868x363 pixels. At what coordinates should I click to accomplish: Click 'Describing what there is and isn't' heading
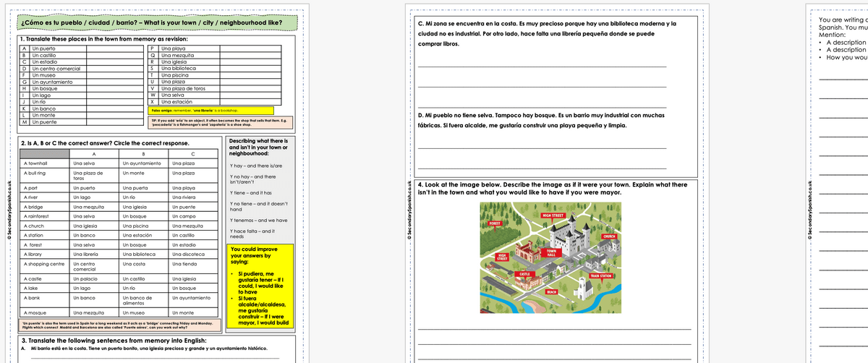[258, 146]
